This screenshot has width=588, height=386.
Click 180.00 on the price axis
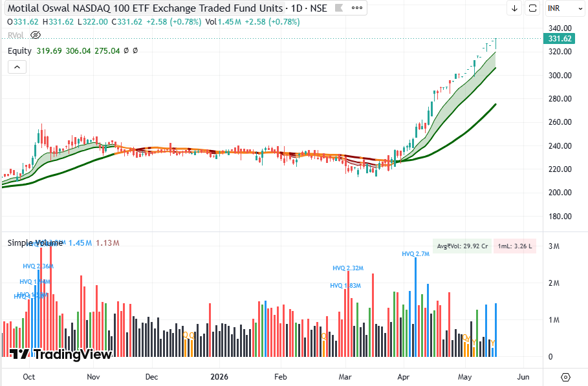tap(560, 216)
